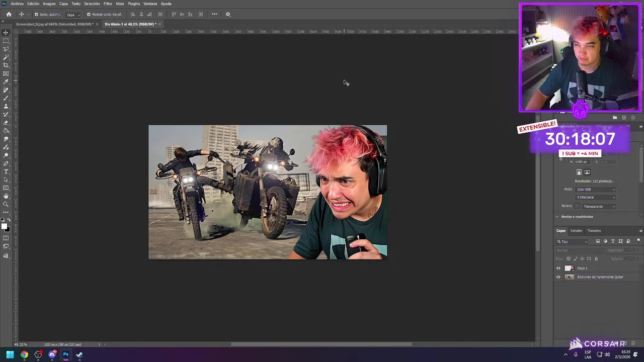Open the Filtro menu
Screen dimensions: 644x362
[108, 4]
